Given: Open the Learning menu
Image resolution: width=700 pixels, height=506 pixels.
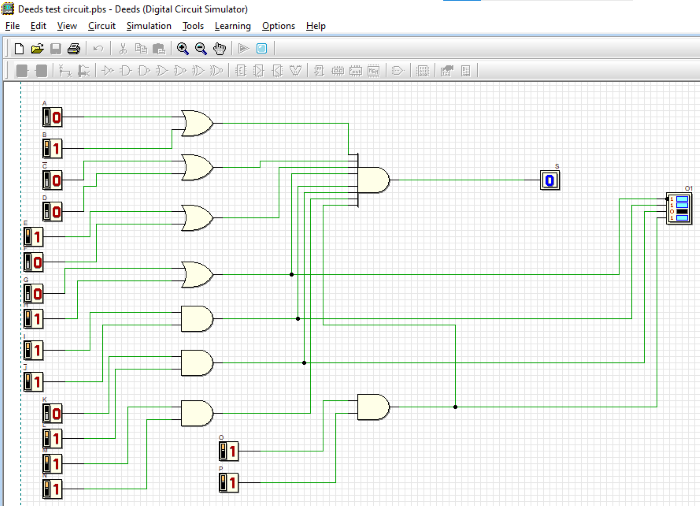Looking at the screenshot, I should click(x=233, y=26).
